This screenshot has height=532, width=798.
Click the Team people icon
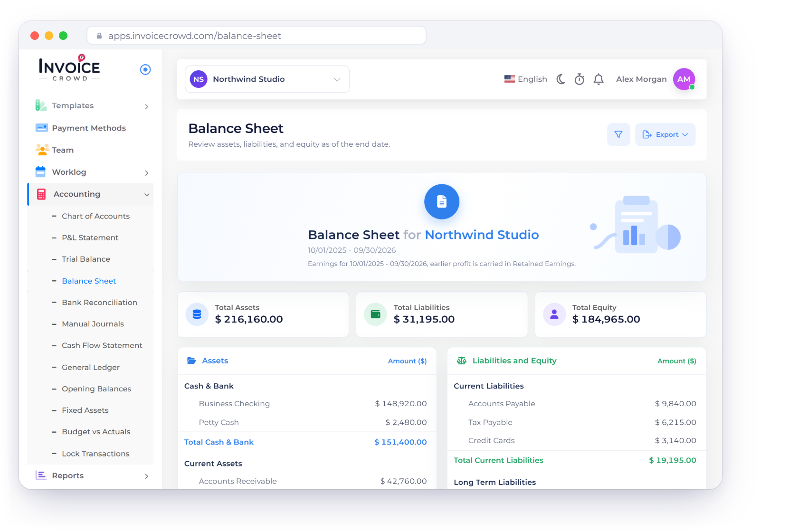(x=42, y=150)
